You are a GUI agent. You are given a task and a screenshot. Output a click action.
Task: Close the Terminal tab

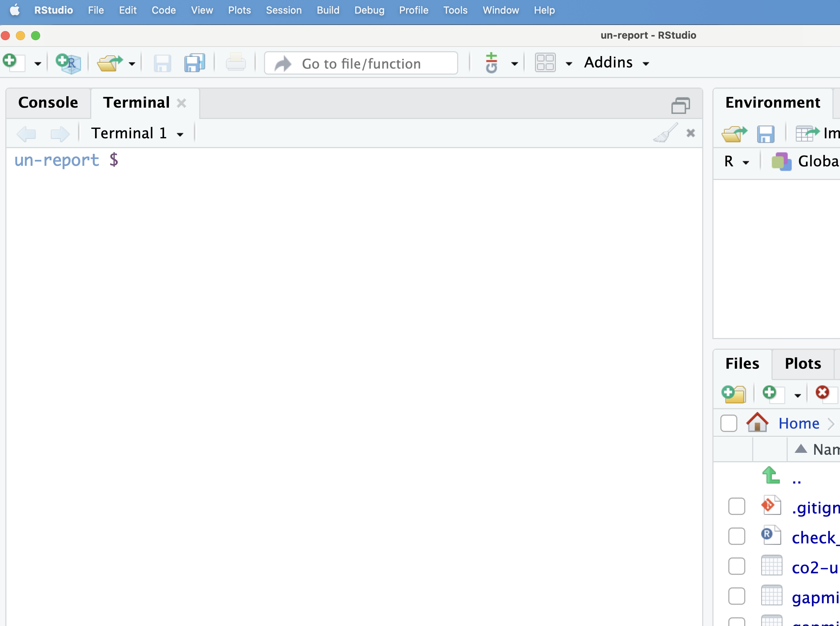[x=182, y=103]
